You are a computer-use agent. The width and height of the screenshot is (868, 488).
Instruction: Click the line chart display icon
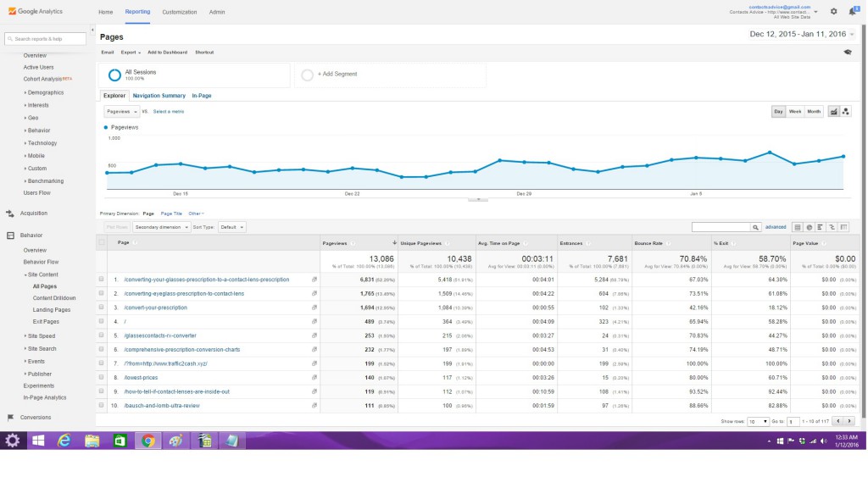tap(833, 111)
